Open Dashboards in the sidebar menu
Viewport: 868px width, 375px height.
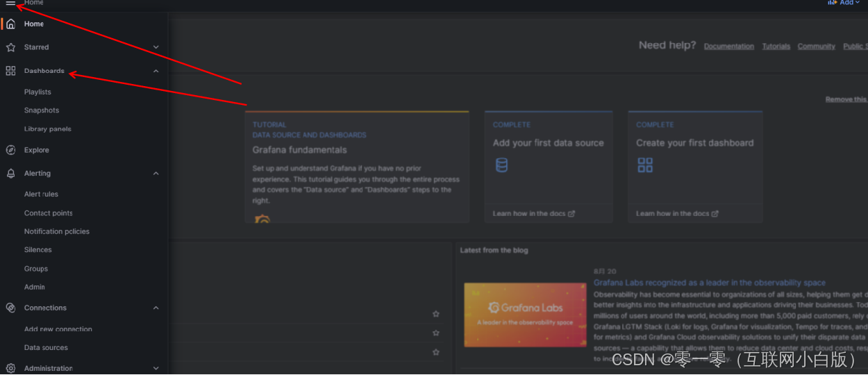click(44, 71)
